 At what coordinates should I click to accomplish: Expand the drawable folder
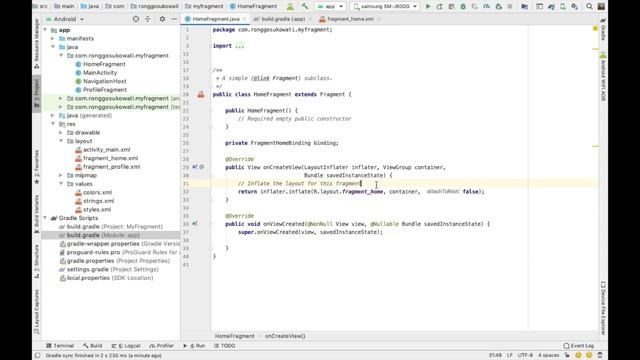click(x=61, y=133)
